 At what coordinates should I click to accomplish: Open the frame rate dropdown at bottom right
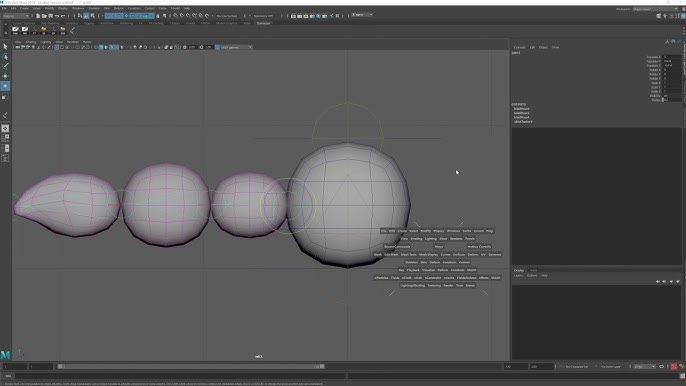tap(644, 366)
